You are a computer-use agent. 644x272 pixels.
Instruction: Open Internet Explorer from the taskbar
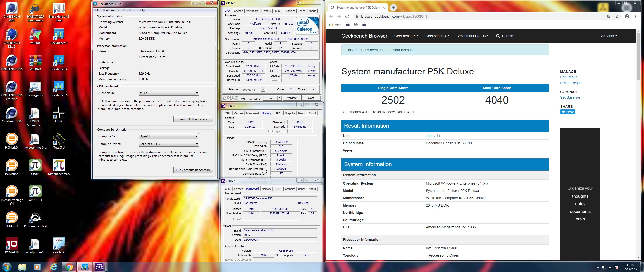click(53, 267)
